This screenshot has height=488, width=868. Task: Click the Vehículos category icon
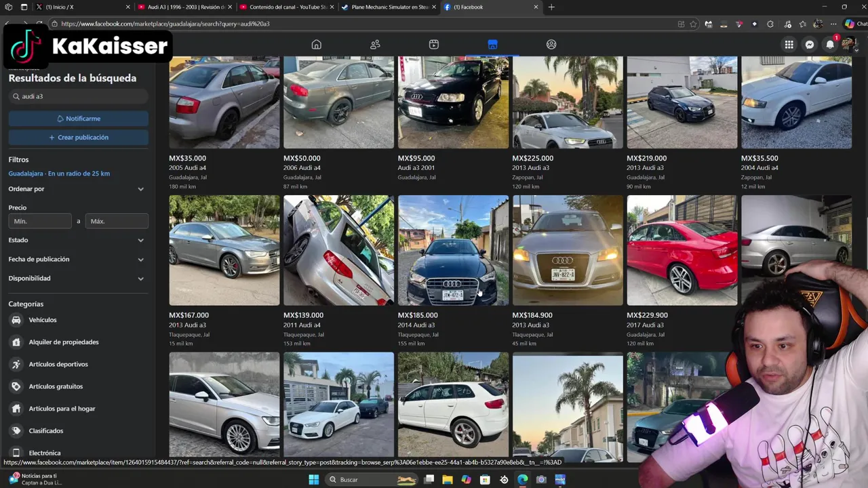(16, 320)
